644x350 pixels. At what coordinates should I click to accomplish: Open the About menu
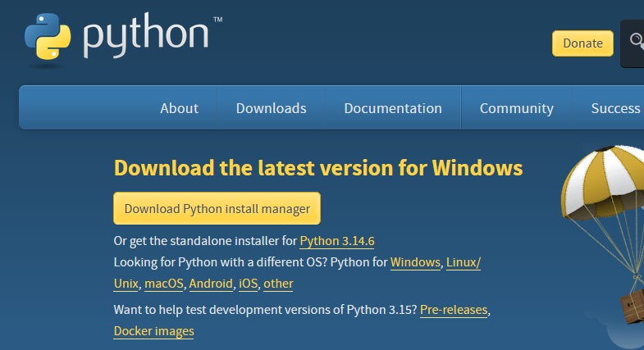(179, 108)
